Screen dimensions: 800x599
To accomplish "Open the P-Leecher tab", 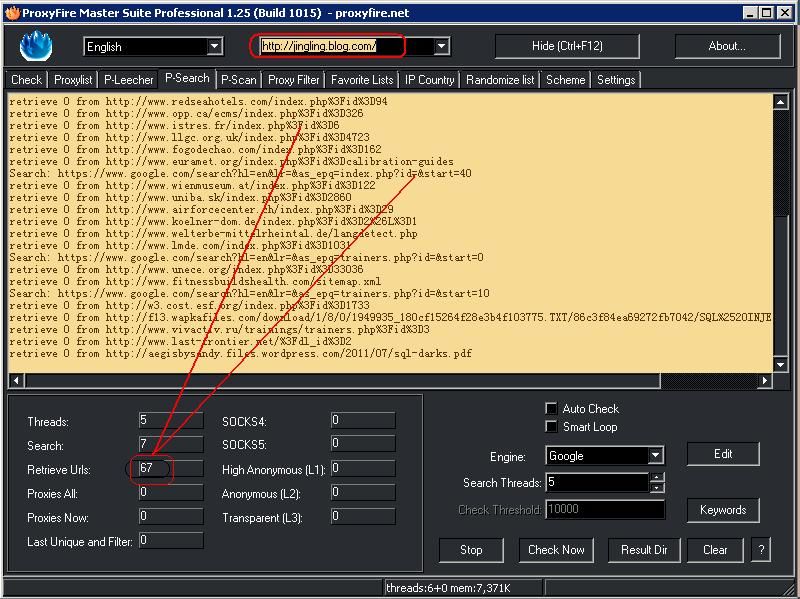I will click(x=129, y=80).
